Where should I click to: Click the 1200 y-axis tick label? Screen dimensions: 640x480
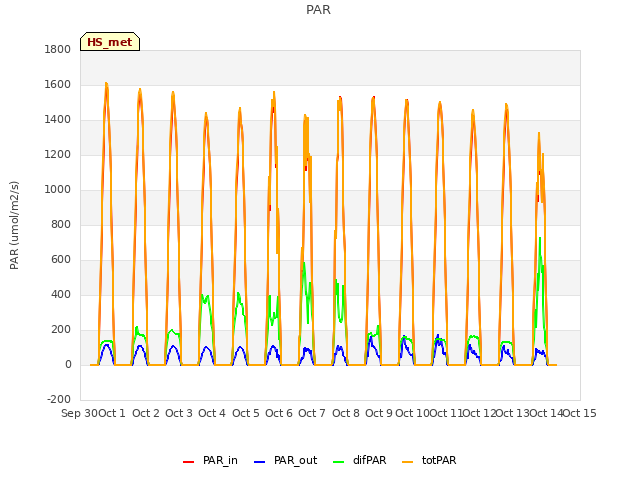(58, 155)
